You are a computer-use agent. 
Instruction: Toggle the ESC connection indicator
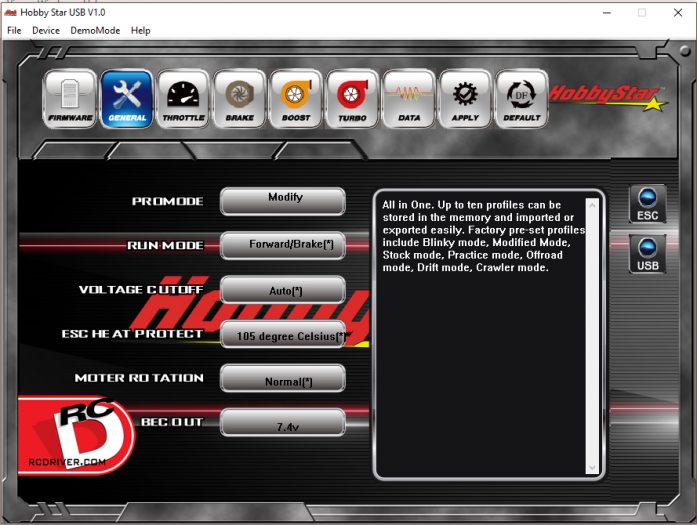tap(647, 204)
